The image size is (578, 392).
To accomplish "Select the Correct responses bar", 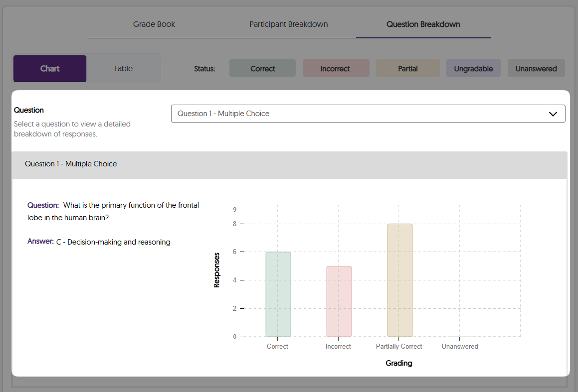I will (x=278, y=294).
